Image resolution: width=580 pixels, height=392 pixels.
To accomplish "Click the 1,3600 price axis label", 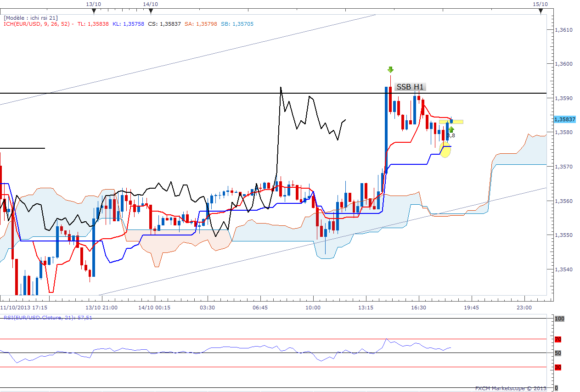I will tap(564, 64).
